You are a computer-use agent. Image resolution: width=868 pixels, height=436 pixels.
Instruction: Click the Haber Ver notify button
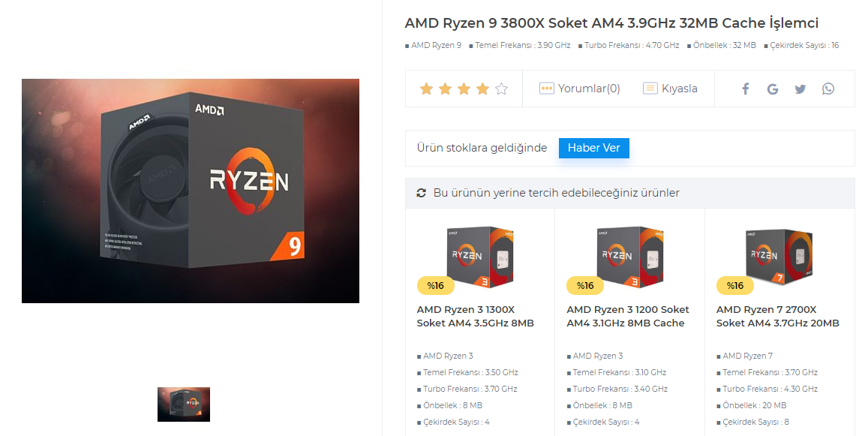[x=594, y=148]
